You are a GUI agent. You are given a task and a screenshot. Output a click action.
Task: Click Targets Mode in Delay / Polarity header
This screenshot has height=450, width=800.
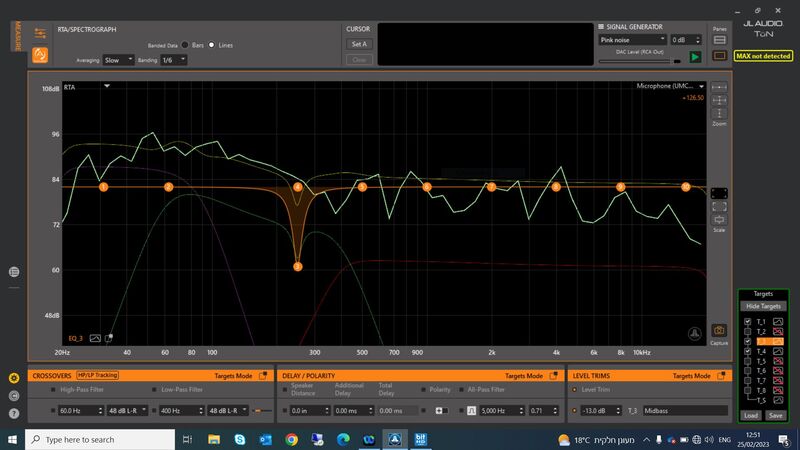pos(524,376)
